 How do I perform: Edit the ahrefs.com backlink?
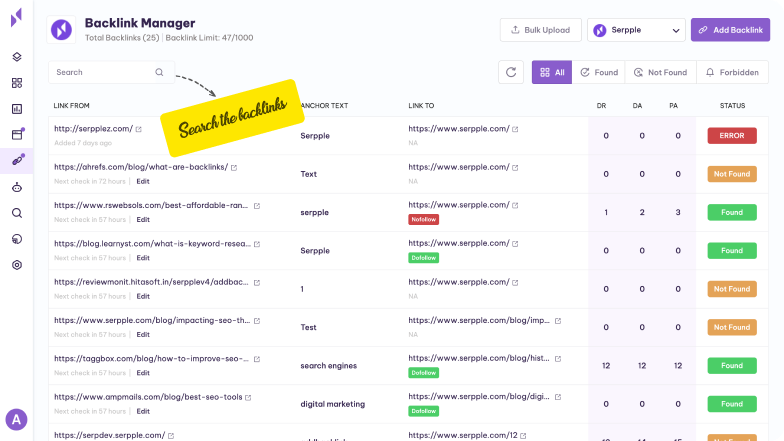pyautogui.click(x=143, y=182)
